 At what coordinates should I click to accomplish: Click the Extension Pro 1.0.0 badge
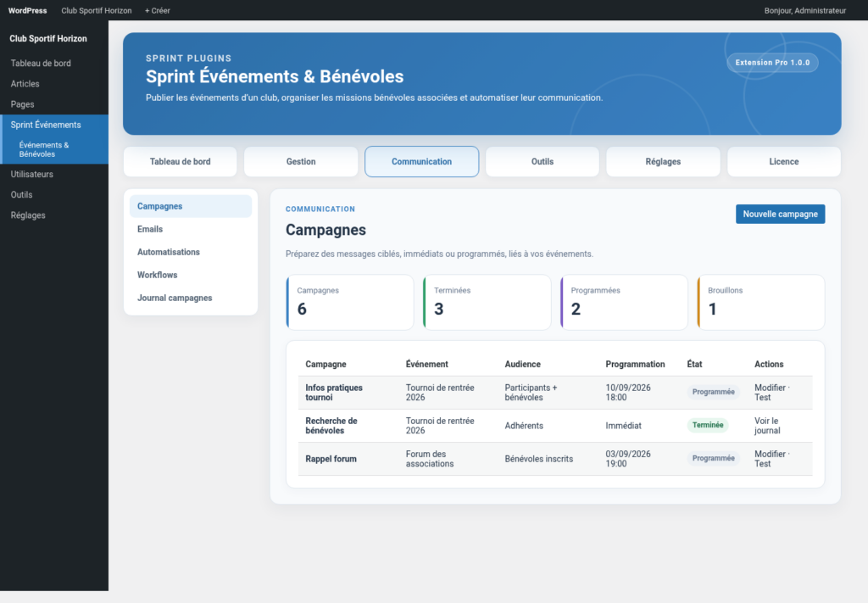click(772, 63)
